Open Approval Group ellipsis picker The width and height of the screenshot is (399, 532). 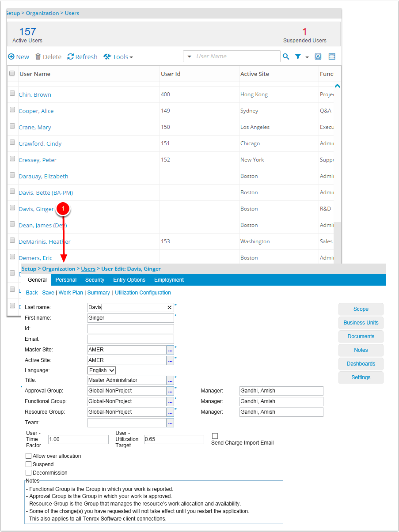click(170, 391)
